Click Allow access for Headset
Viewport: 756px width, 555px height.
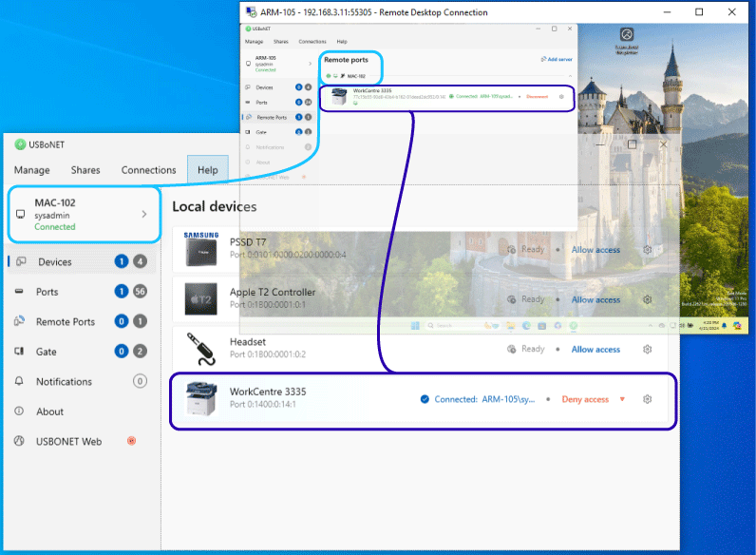tap(595, 350)
